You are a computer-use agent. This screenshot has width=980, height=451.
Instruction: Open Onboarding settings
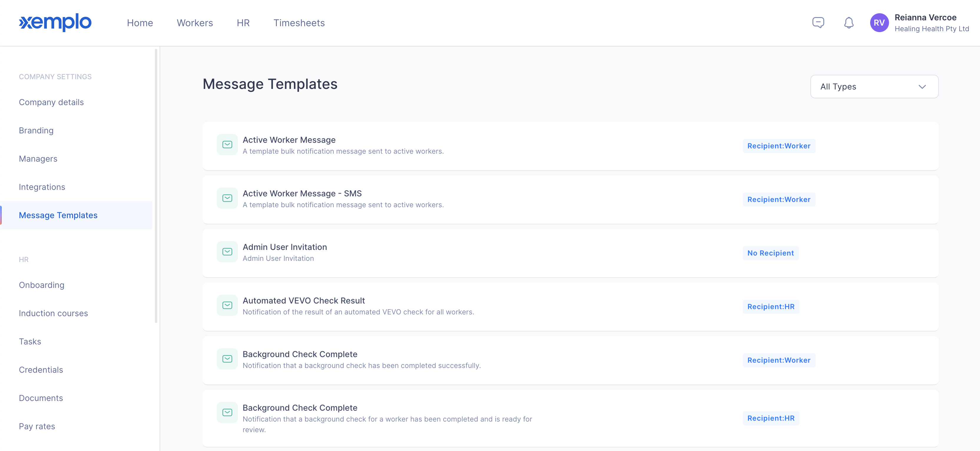[42, 285]
